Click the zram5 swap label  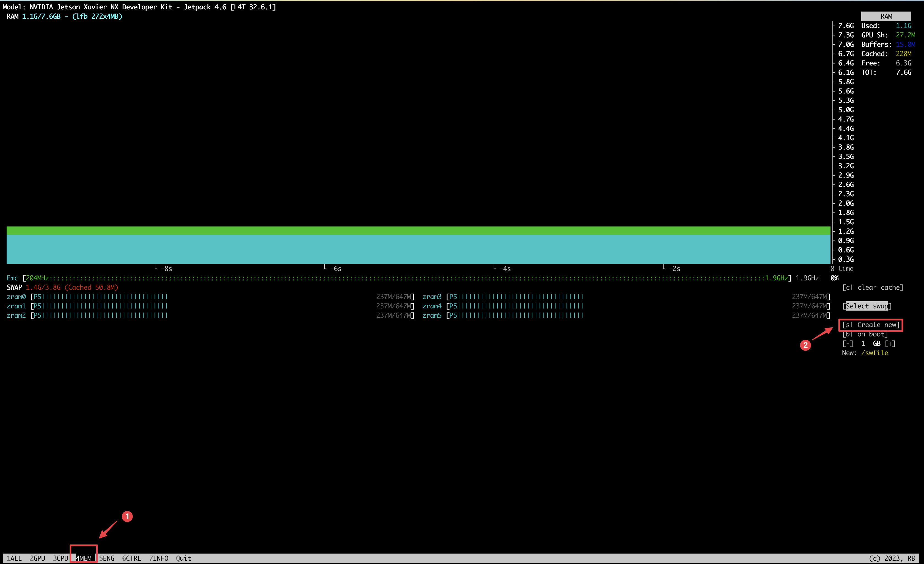click(432, 316)
